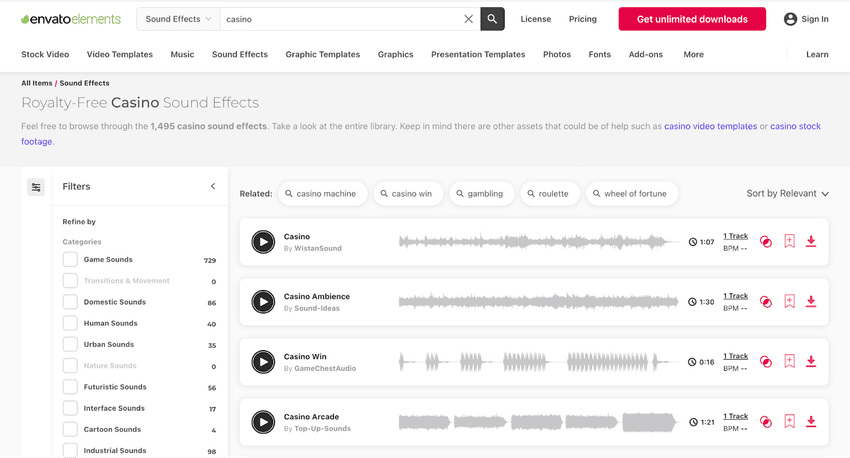
Task: Play the Casino Win track
Action: point(263,362)
